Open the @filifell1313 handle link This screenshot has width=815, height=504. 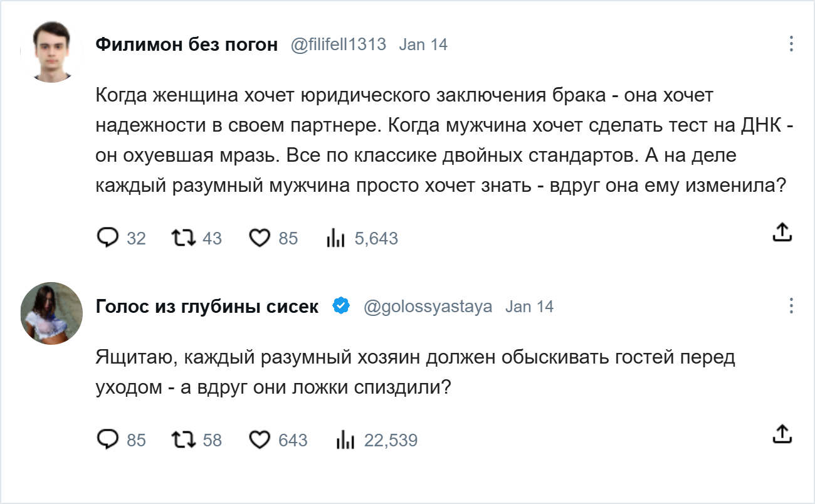coord(338,45)
